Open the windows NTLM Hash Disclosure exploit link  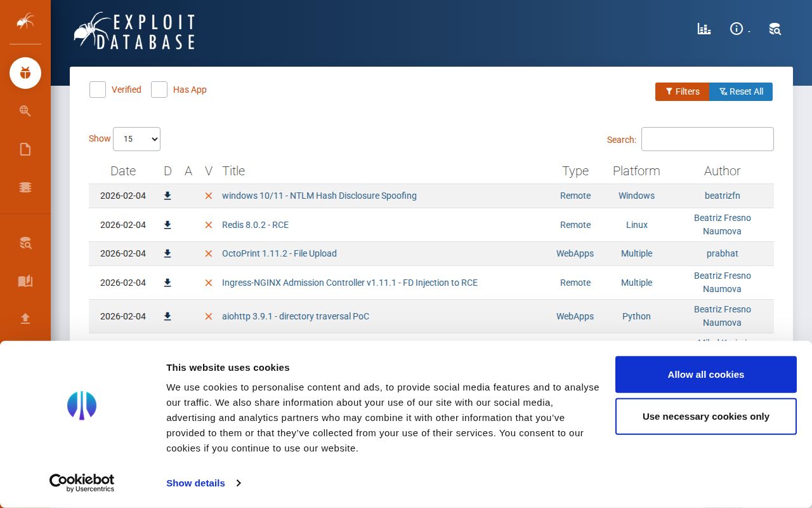coord(319,196)
